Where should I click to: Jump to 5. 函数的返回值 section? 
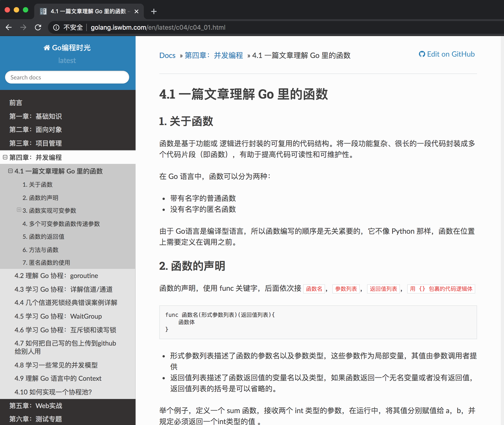[x=43, y=237]
